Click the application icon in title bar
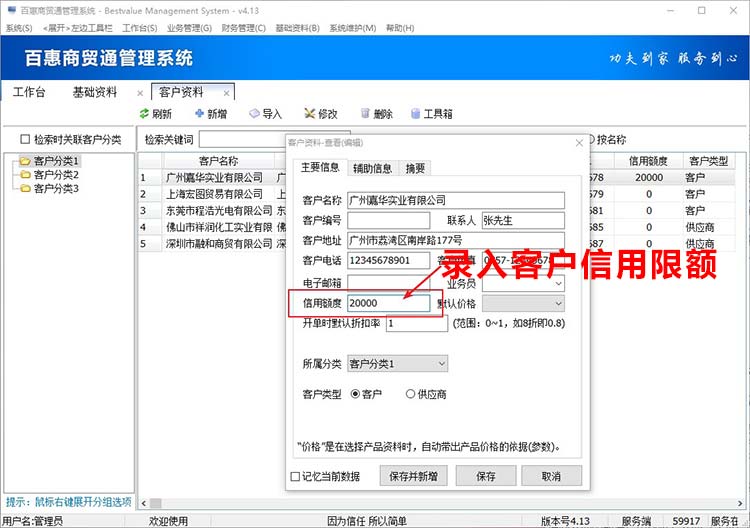The width and height of the screenshot is (750, 528). point(11,10)
